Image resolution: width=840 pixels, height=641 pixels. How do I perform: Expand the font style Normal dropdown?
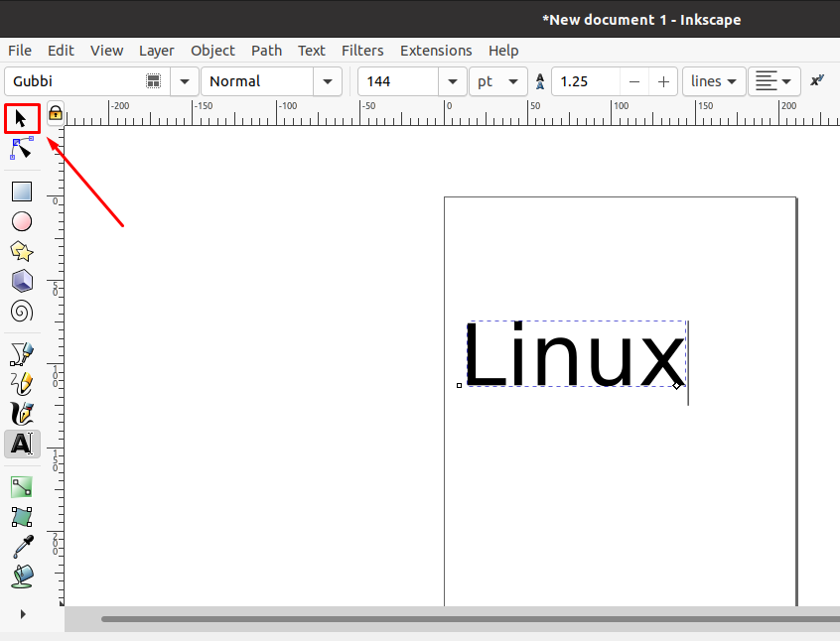click(x=327, y=81)
